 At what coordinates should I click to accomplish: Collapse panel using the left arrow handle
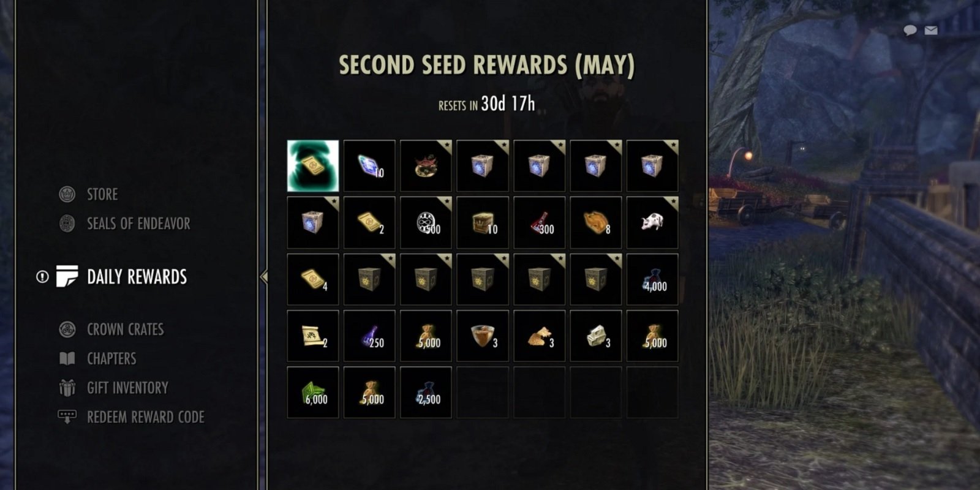point(264,277)
